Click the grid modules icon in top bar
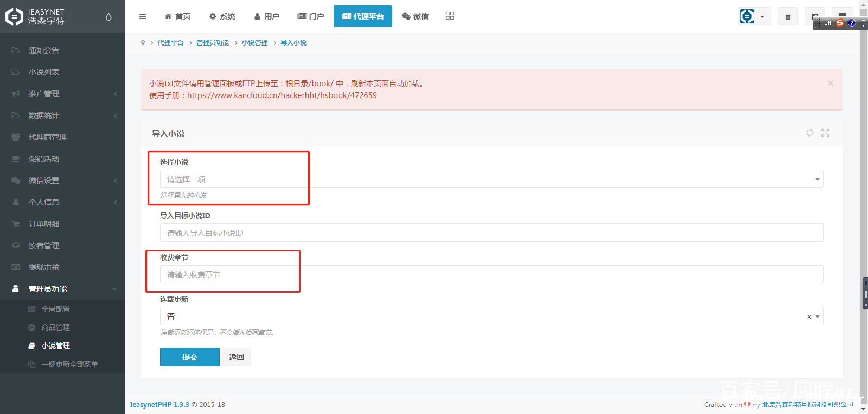 coord(450,16)
